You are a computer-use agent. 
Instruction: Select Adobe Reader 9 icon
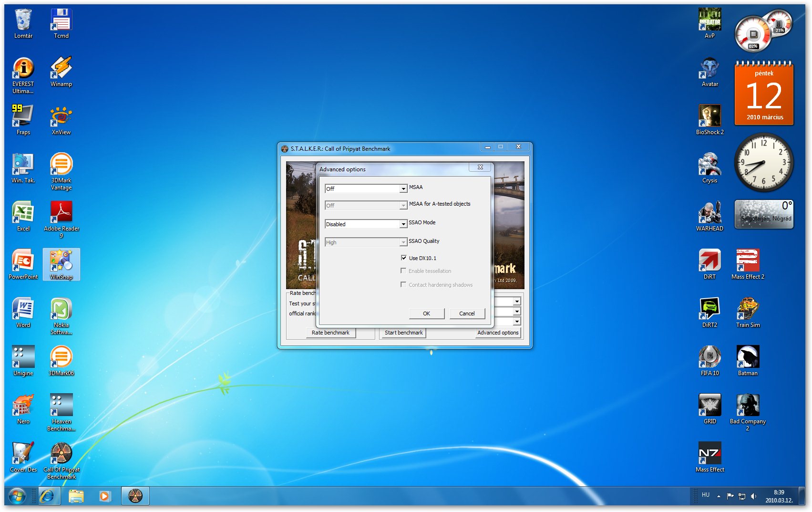[x=61, y=219]
